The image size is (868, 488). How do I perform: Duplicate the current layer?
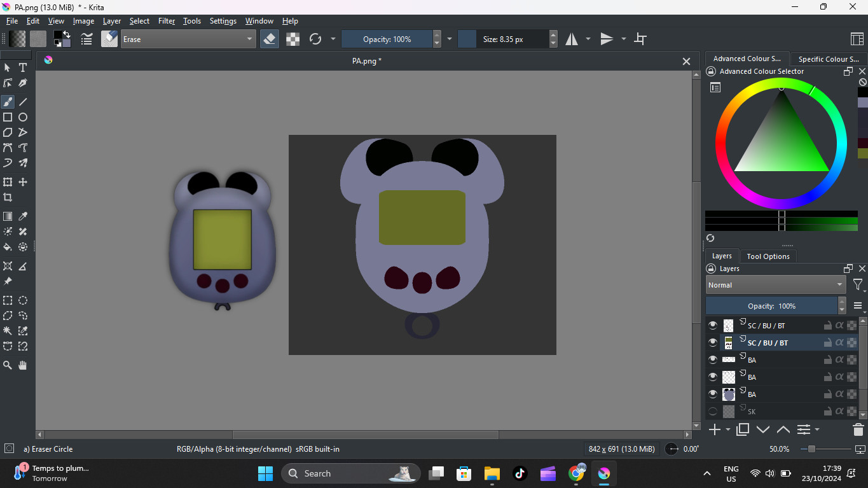[742, 429]
